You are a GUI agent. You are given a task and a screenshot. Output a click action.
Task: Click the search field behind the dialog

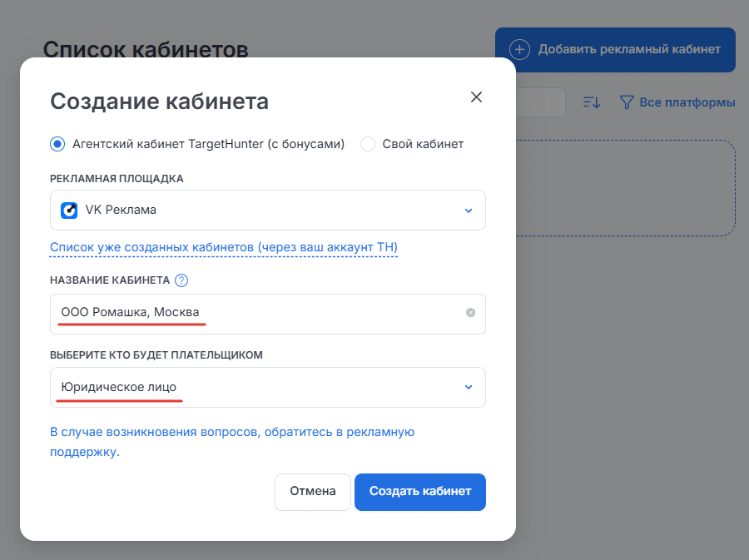(x=541, y=102)
